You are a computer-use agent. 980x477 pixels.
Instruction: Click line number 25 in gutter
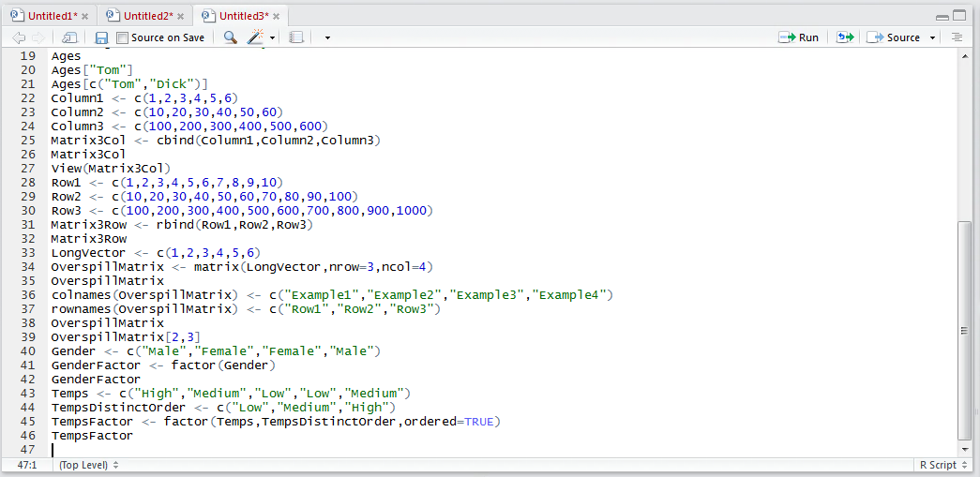(x=28, y=141)
